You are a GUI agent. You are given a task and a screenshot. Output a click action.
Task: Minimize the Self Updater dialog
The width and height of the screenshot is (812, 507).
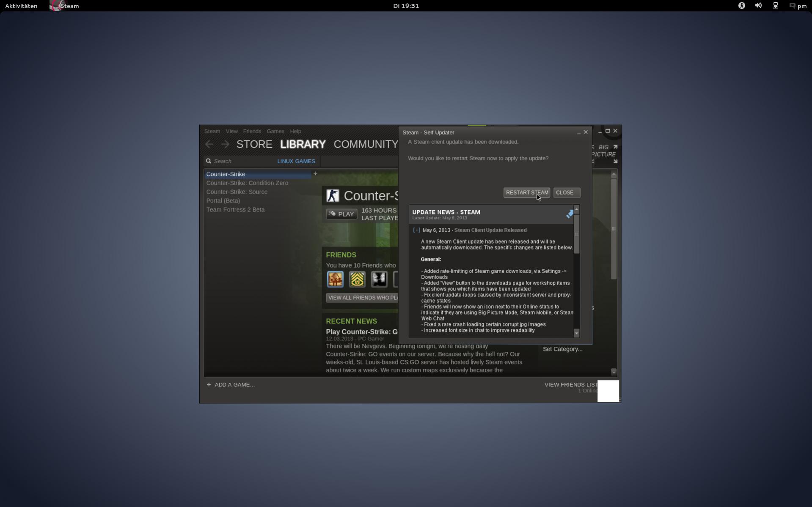pos(578,132)
